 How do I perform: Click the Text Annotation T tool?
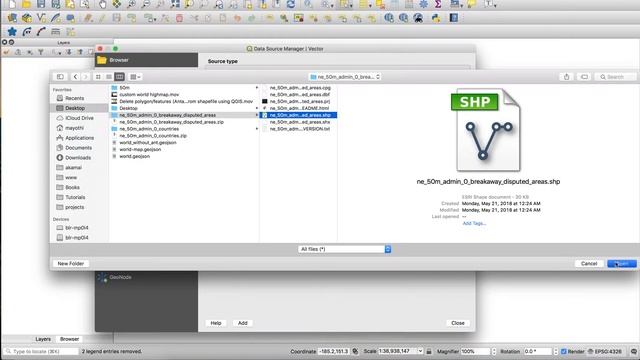489,4
